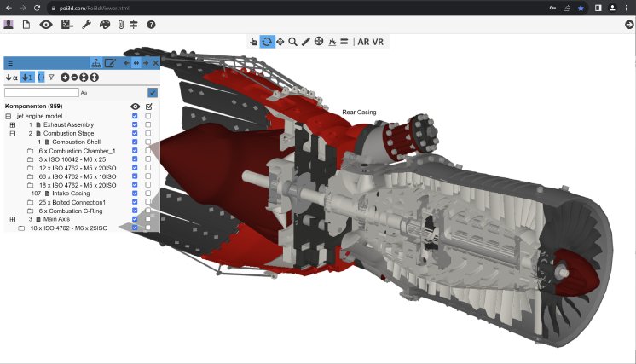Viewport: 636px width, 364px height.
Task: Click the third round black button, right of minus
Action: (x=84, y=78)
